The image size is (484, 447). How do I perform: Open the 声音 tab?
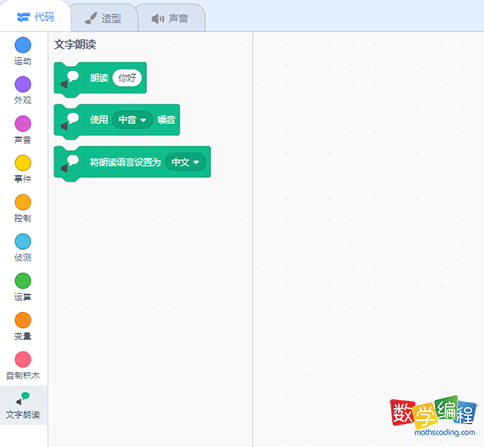click(170, 18)
